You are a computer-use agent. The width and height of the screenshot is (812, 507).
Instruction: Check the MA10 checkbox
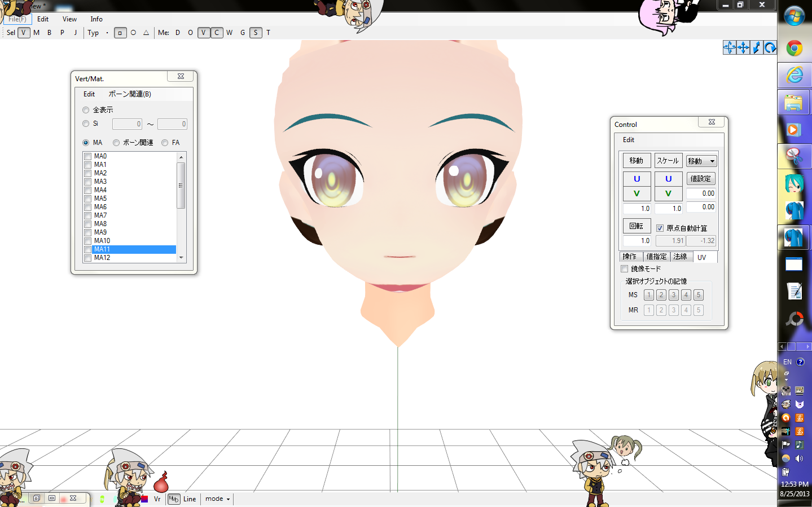[87, 241]
